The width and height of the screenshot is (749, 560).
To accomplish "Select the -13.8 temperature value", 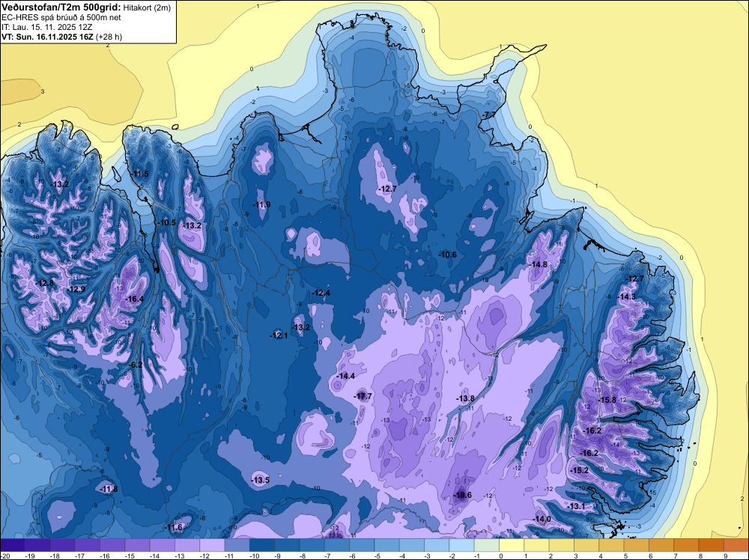I will point(465,398).
